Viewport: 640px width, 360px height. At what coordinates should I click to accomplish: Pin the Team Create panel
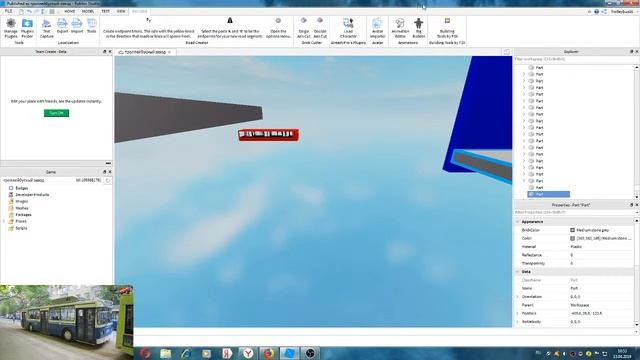(x=104, y=51)
